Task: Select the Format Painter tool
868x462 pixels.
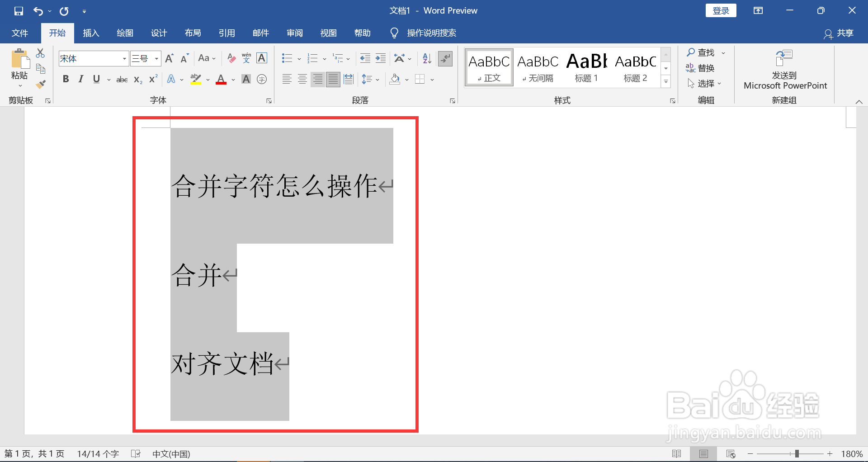Action: [41, 84]
